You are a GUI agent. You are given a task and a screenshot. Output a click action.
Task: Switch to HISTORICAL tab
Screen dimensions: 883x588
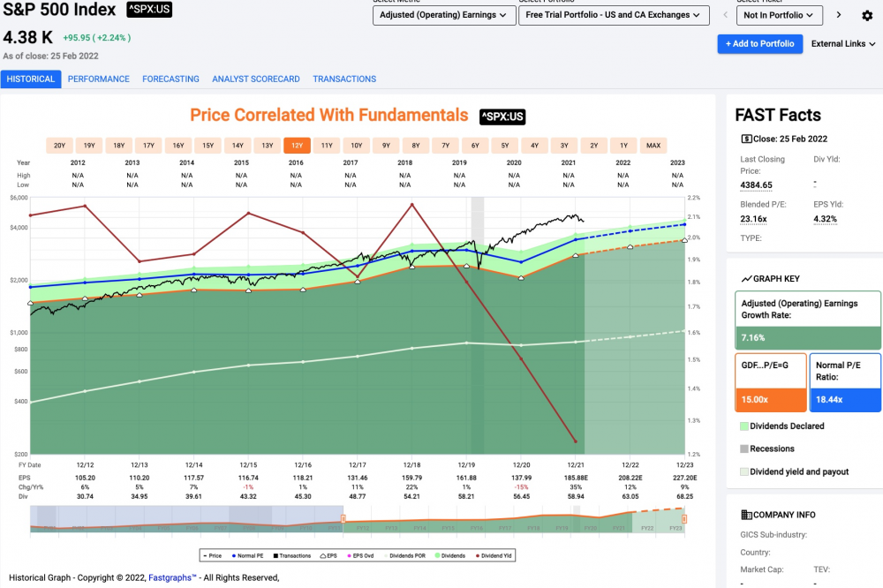point(31,79)
